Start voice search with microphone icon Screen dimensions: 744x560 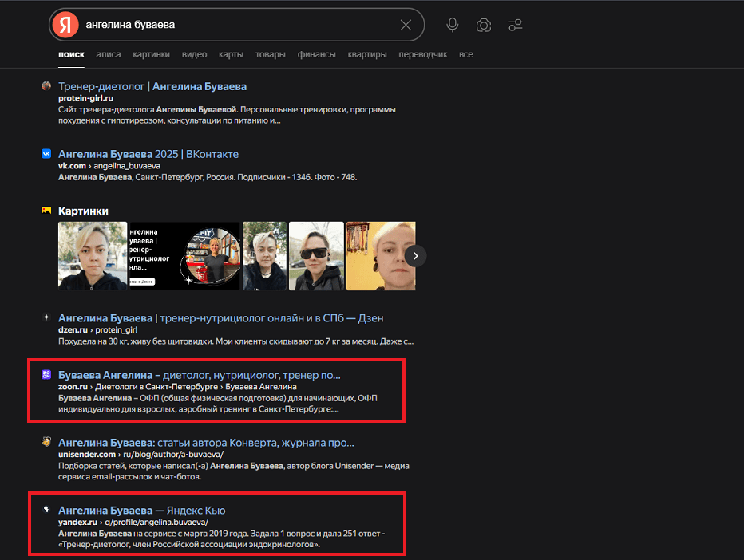(x=453, y=25)
